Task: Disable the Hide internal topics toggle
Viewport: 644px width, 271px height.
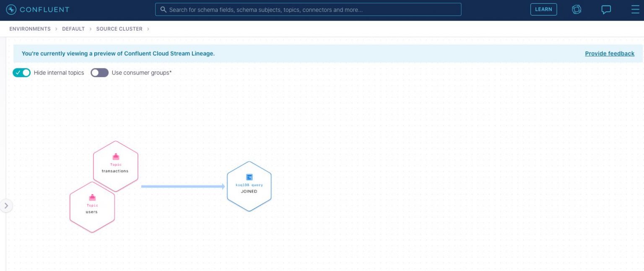Action: (22, 72)
